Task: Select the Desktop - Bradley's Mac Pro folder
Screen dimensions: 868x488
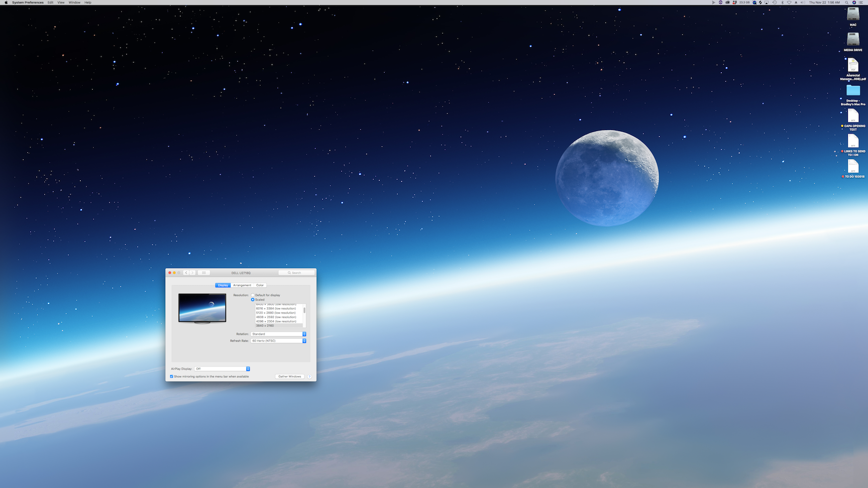Action: (853, 90)
